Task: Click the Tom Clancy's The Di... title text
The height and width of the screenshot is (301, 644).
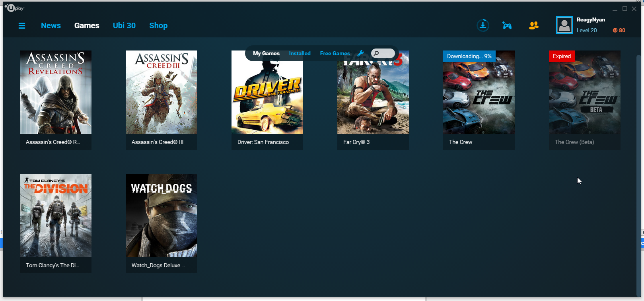Action: click(x=53, y=265)
